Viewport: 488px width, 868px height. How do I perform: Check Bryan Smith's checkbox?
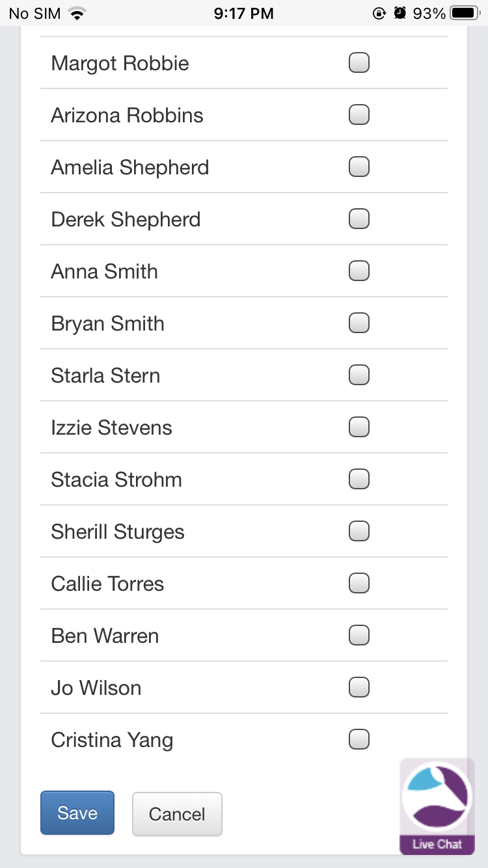(359, 323)
